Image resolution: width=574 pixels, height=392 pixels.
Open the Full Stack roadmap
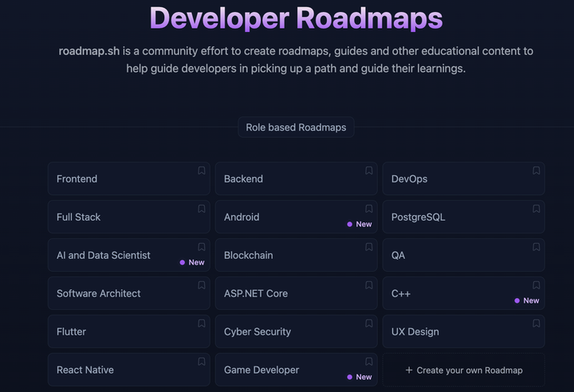coord(129,217)
